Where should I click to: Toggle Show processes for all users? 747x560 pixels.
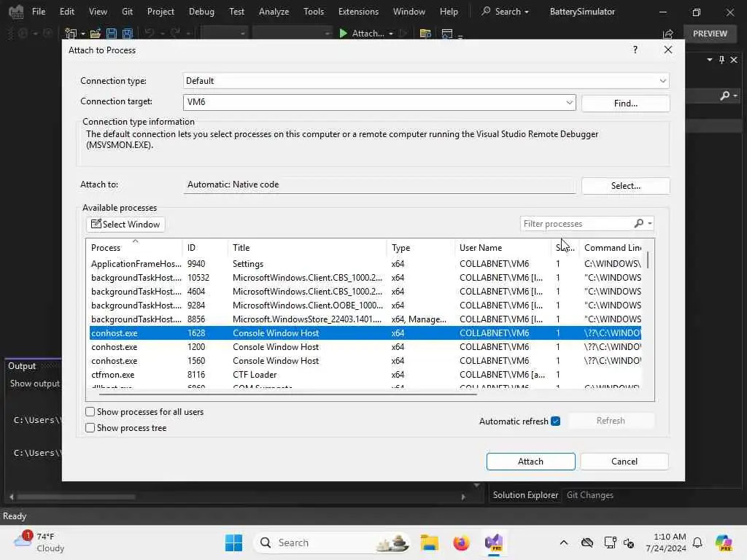[90, 412]
